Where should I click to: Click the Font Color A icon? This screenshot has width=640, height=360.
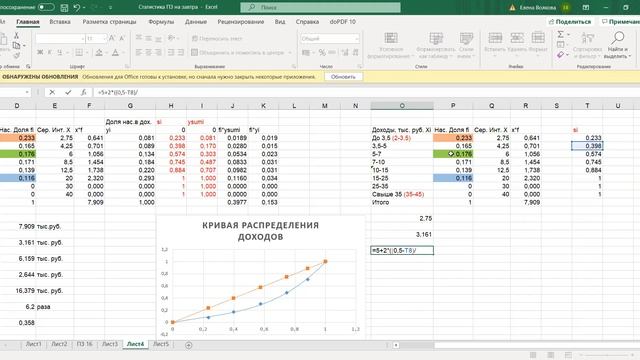coord(116,52)
